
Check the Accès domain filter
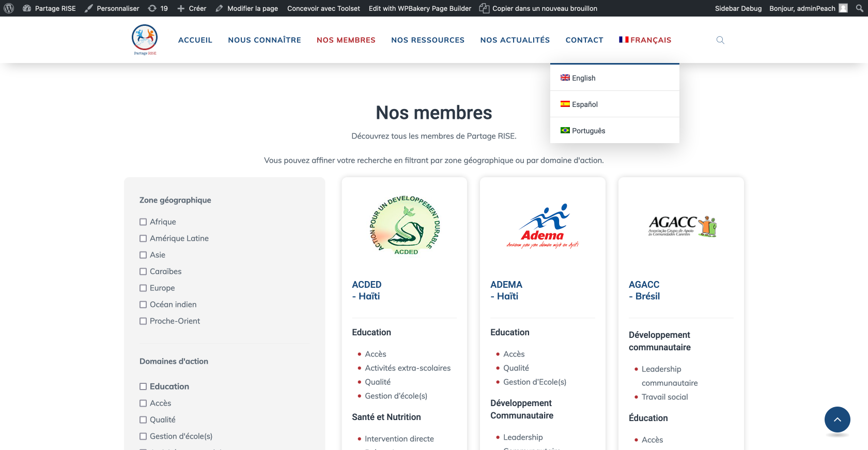pyautogui.click(x=143, y=403)
